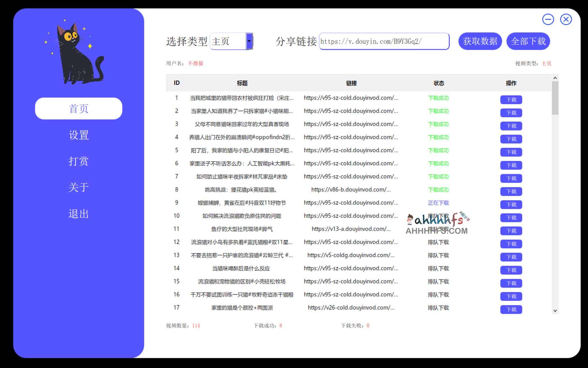Click 下载 next to 跳高挑战 video

click(511, 191)
